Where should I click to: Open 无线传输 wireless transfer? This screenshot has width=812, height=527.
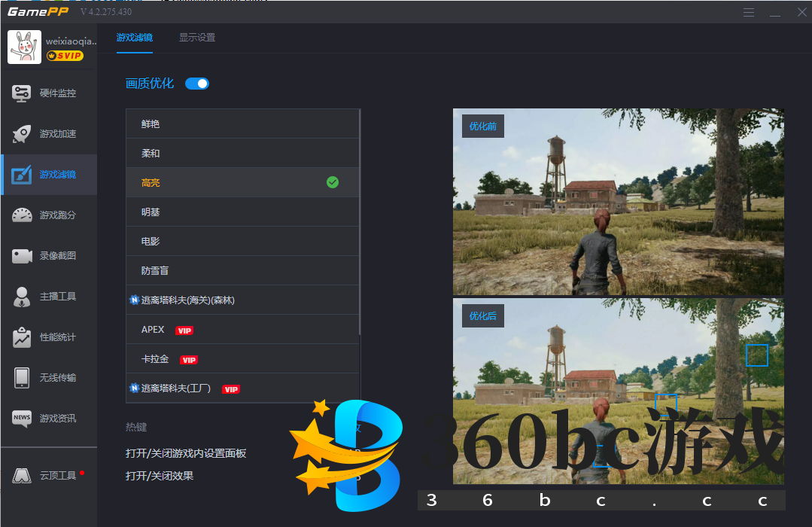pyautogui.click(x=49, y=378)
